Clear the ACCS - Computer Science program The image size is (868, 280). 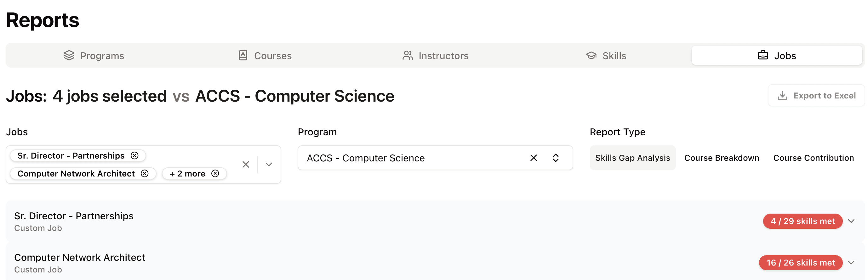[534, 158]
